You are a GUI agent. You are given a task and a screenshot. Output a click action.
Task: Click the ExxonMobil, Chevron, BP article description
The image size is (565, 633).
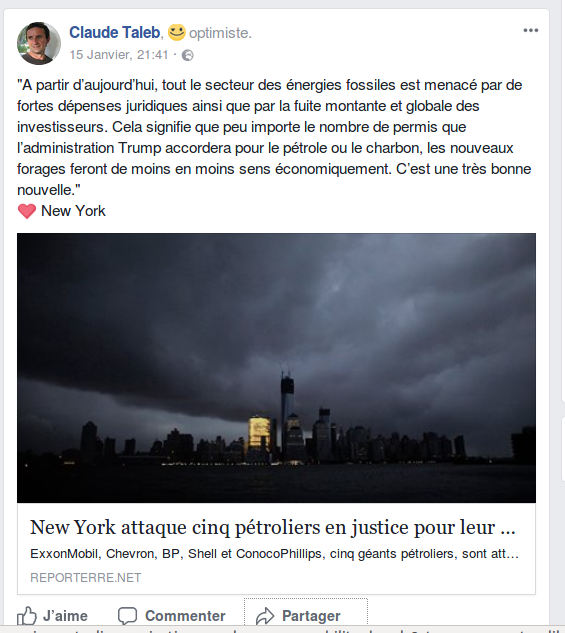[x=274, y=553]
